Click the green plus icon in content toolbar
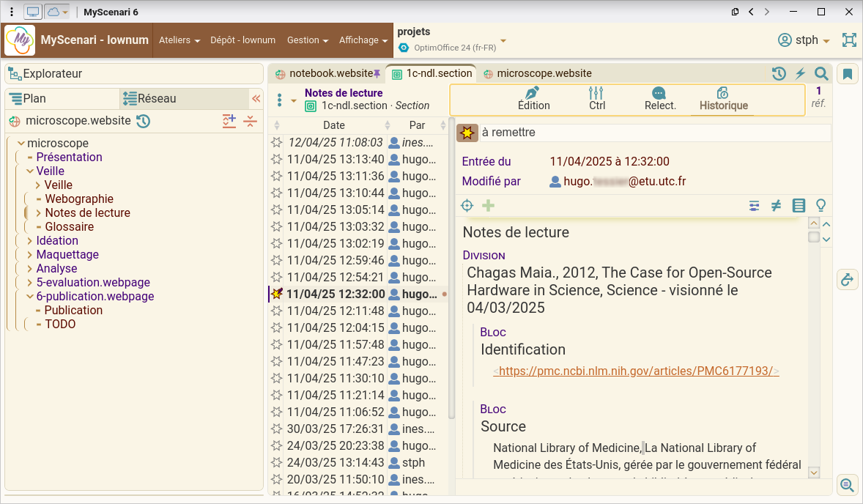 click(489, 206)
